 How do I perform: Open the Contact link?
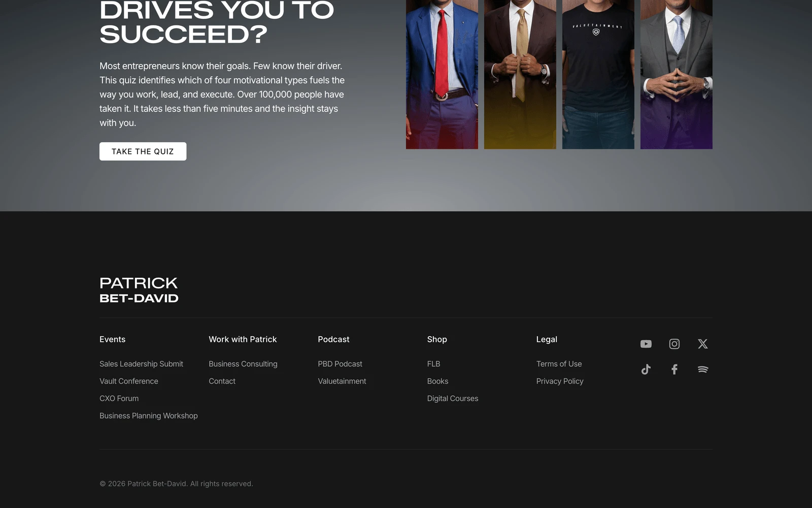pos(222,381)
